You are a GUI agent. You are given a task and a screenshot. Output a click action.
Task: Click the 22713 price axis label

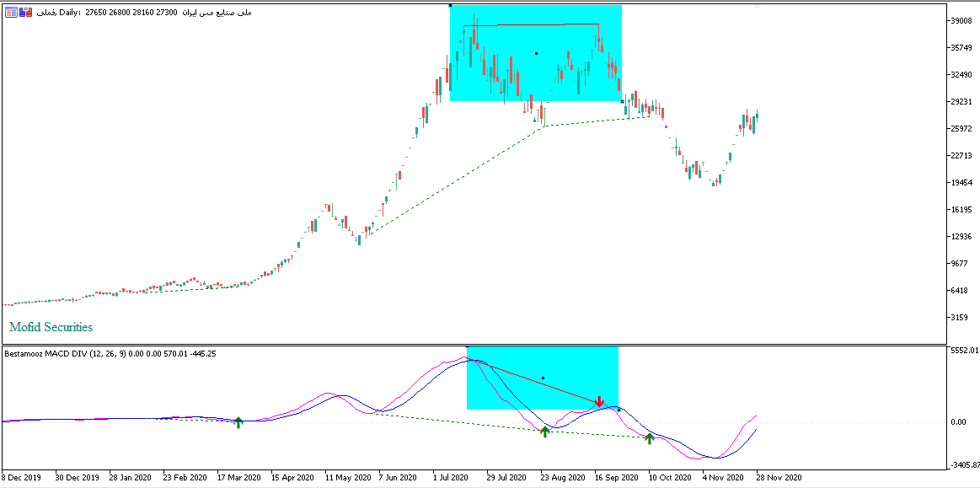(x=961, y=156)
